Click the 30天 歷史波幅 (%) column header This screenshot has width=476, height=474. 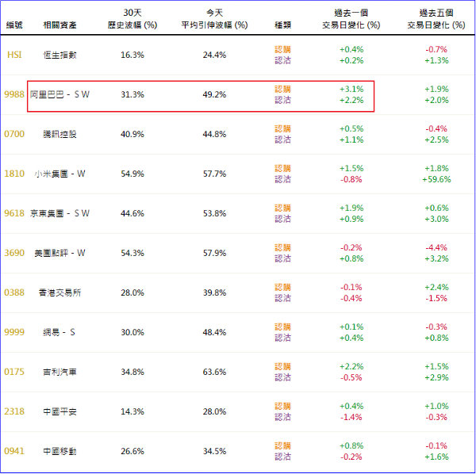click(x=132, y=19)
